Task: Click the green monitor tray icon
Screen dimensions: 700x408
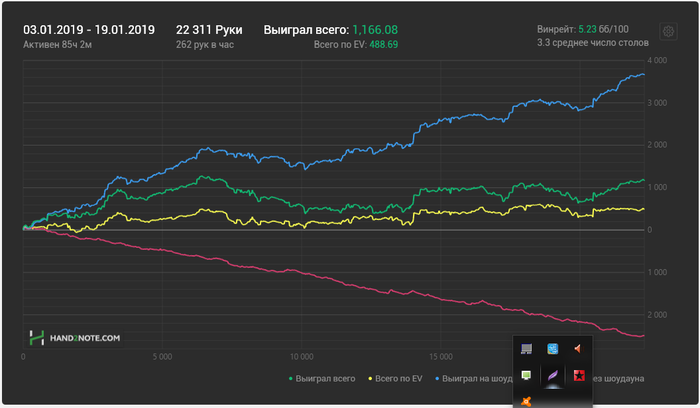Action: coord(526,375)
